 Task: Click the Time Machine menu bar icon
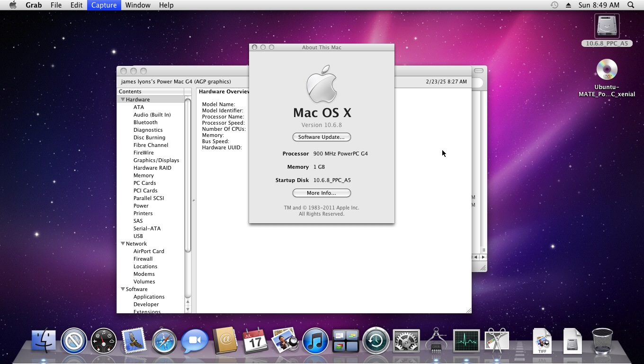[554, 5]
